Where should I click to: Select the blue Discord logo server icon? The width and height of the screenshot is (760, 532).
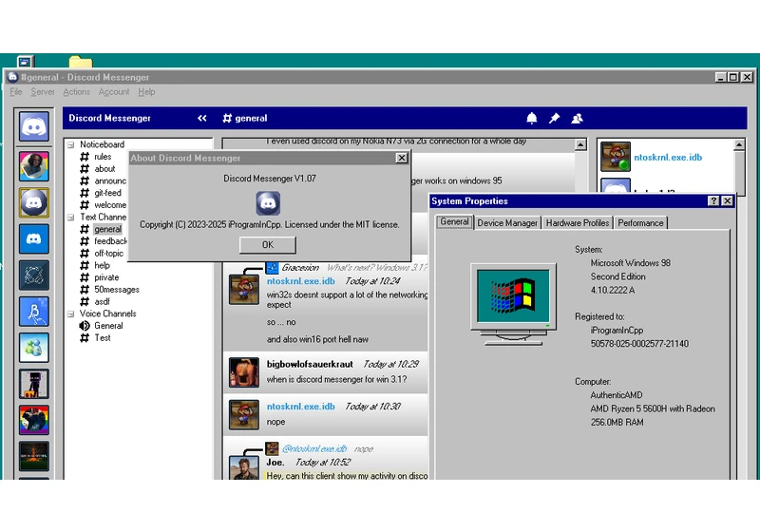click(x=34, y=238)
